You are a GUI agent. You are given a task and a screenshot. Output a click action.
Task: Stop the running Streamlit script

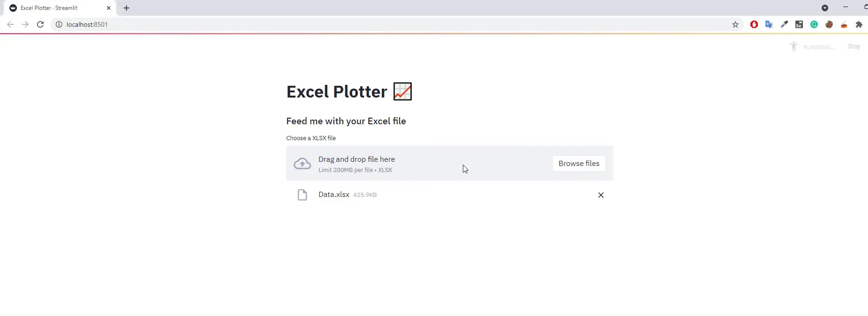pos(853,46)
